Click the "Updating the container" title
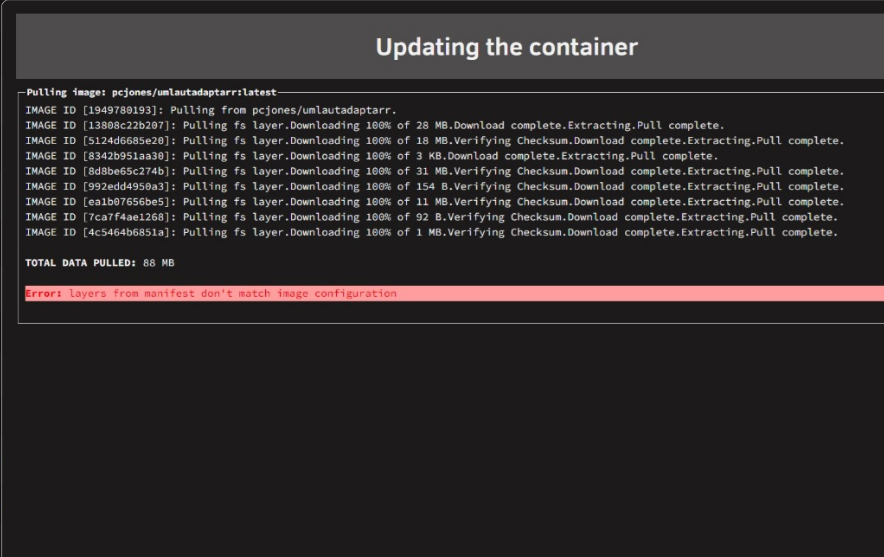Screen dimensions: 884x557 pyautogui.click(x=506, y=47)
